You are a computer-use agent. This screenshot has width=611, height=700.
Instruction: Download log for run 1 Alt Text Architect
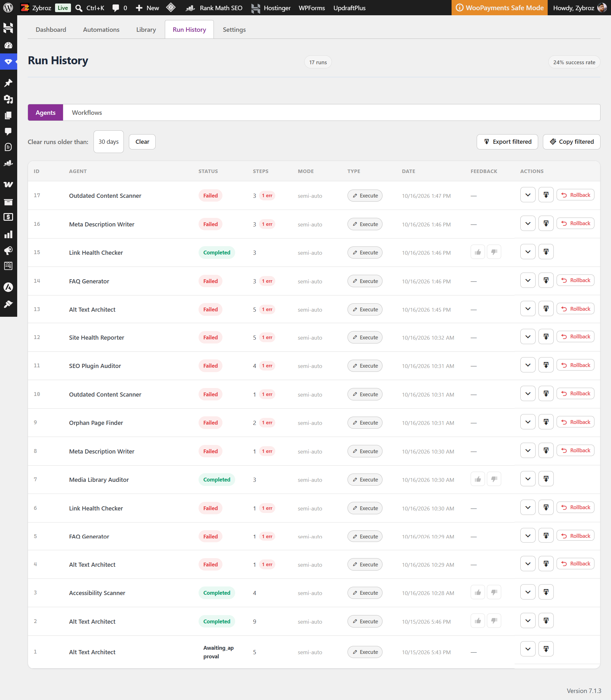546,649
